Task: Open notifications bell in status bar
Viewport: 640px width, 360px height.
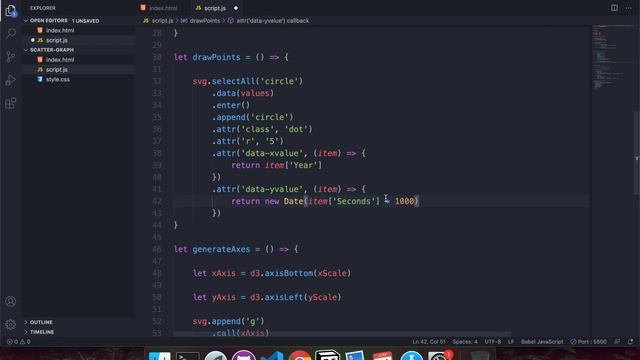Action: (x=631, y=342)
